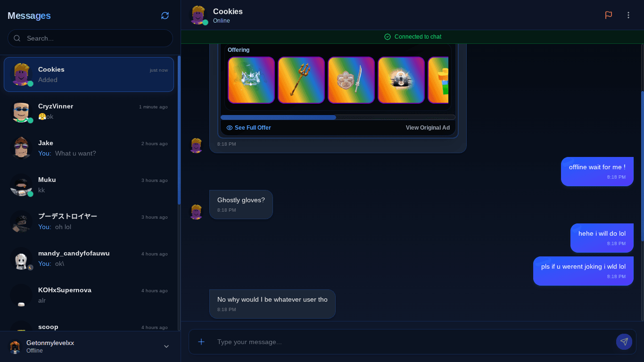Image resolution: width=644 pixels, height=362 pixels.
Task: Open the プーデストロイヤー conversation
Action: click(x=89, y=222)
